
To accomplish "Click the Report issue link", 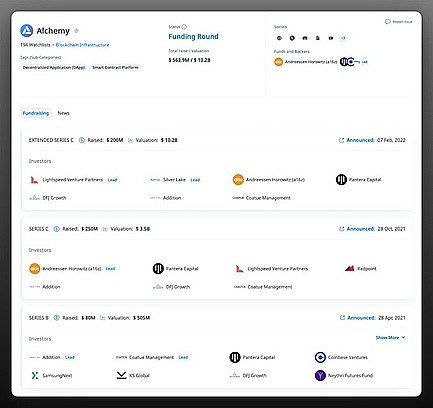I will [x=399, y=22].
